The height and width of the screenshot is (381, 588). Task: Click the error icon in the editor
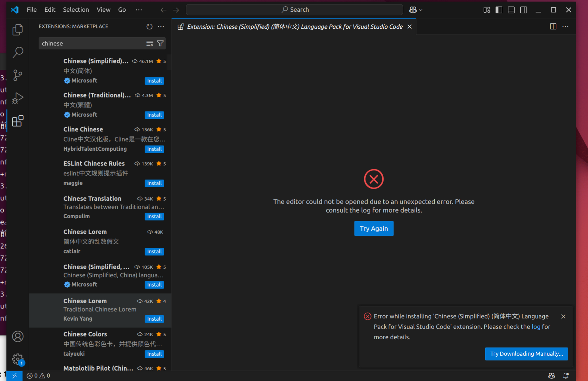tap(374, 179)
